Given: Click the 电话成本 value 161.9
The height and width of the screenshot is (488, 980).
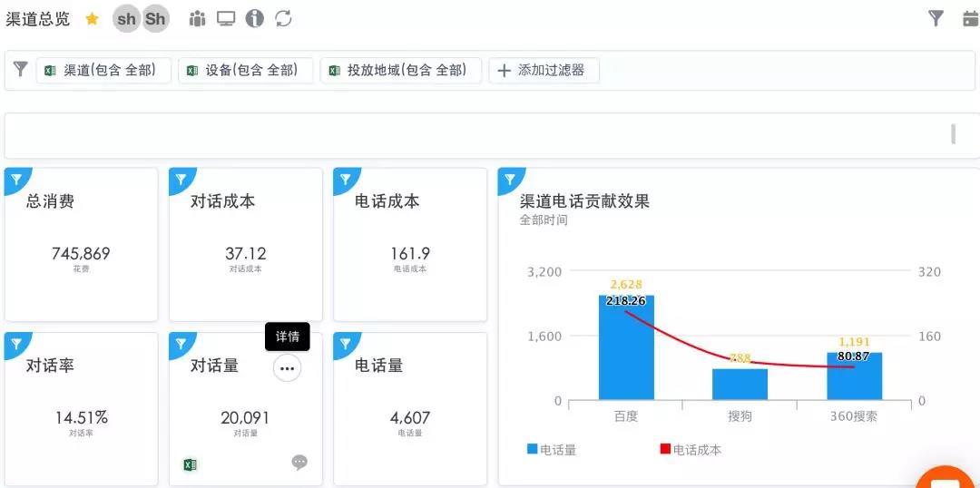Looking at the screenshot, I should click(410, 254).
